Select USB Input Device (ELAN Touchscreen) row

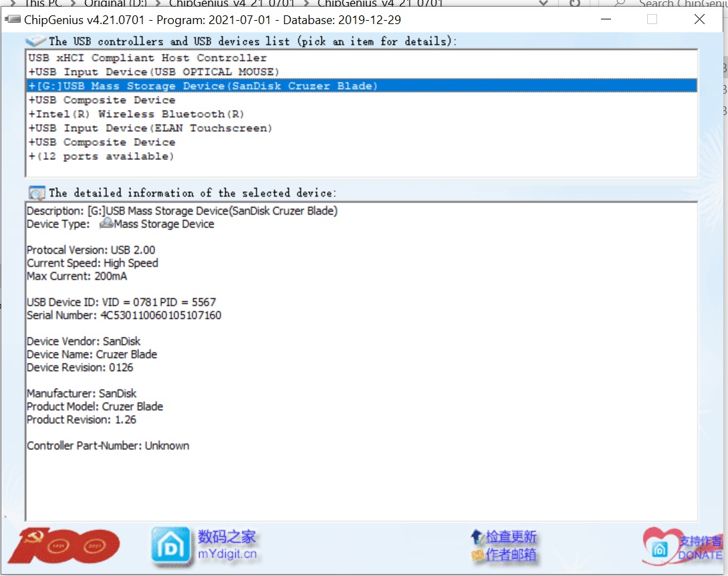pos(362,128)
